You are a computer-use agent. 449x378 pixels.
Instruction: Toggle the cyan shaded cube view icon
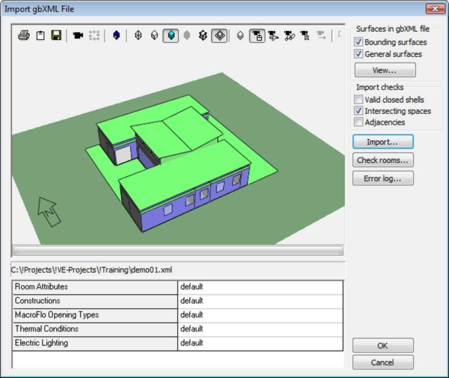click(x=171, y=35)
